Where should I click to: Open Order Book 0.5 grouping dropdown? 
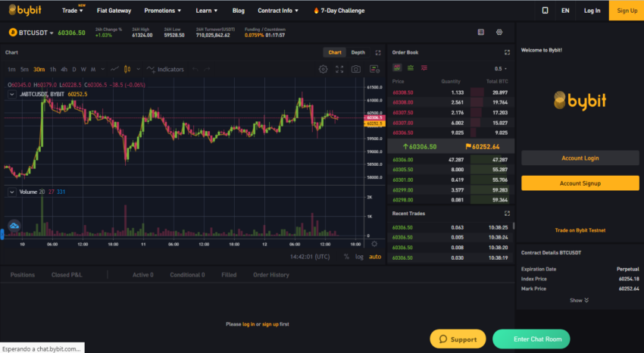(x=501, y=68)
